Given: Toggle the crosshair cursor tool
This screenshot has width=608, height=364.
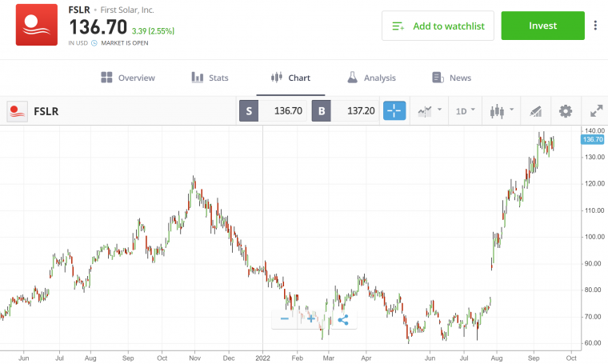Looking at the screenshot, I should [x=394, y=111].
